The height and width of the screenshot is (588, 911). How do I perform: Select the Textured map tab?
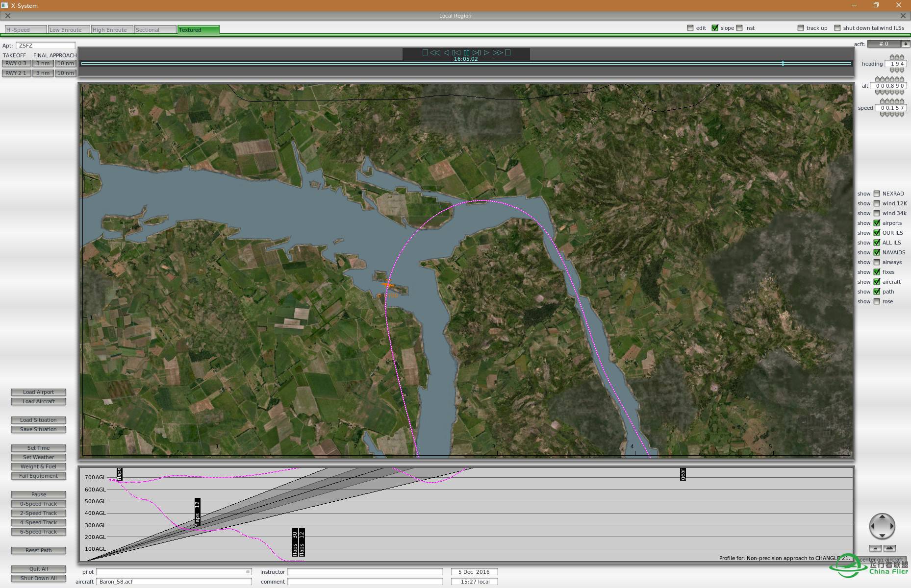click(198, 30)
